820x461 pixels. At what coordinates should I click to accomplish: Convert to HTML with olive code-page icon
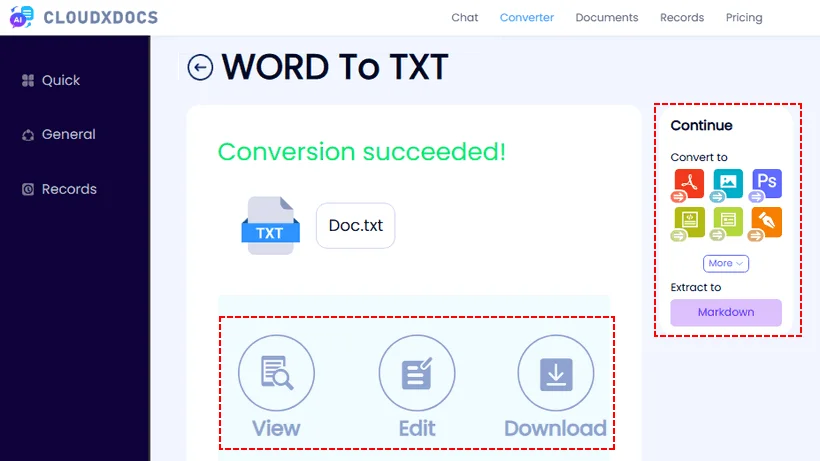coord(688,223)
